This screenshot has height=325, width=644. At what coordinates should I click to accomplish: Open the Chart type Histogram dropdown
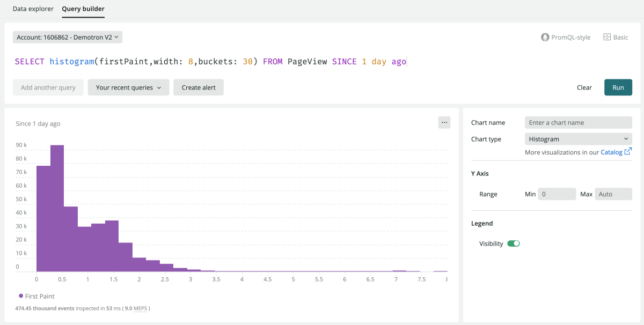click(578, 139)
